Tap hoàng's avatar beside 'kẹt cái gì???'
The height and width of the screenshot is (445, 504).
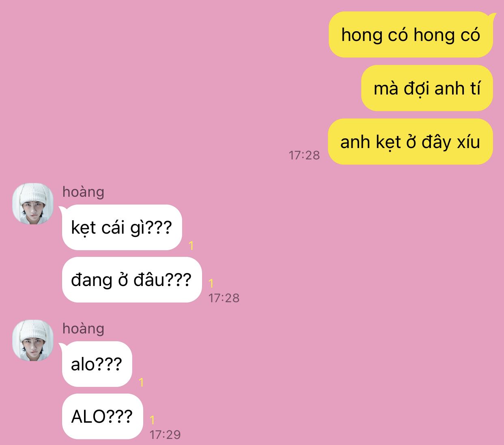33,204
